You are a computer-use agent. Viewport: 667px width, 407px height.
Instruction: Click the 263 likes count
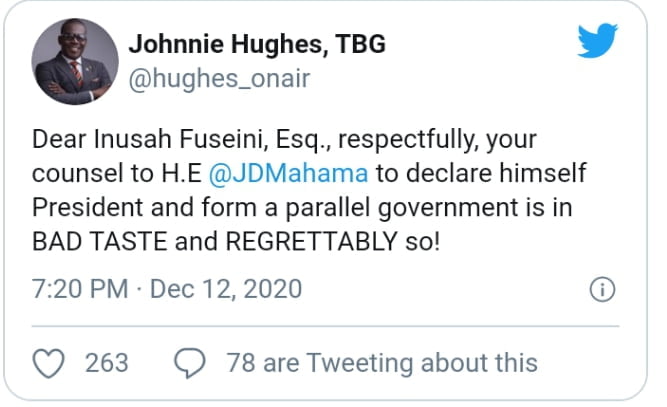tap(106, 363)
